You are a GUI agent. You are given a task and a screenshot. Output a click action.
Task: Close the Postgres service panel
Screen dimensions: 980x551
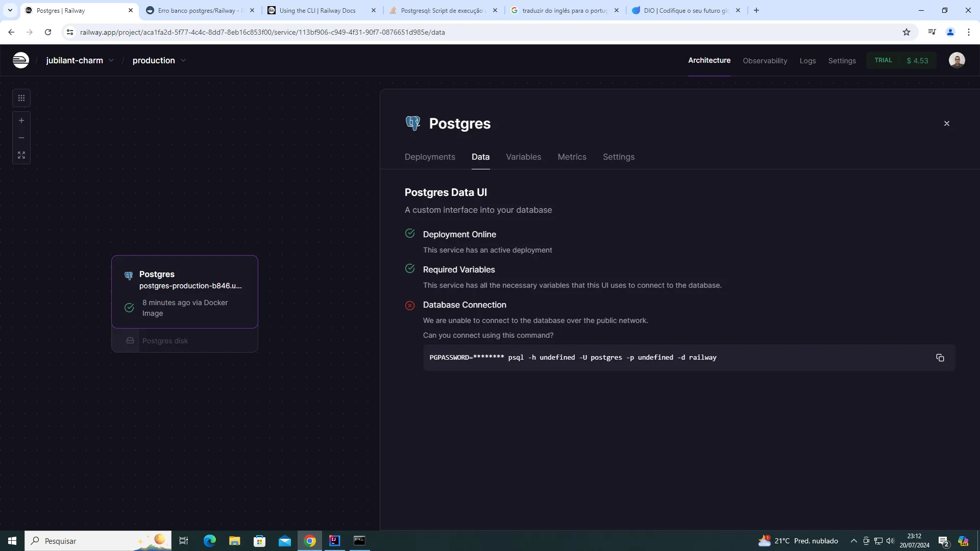(946, 123)
